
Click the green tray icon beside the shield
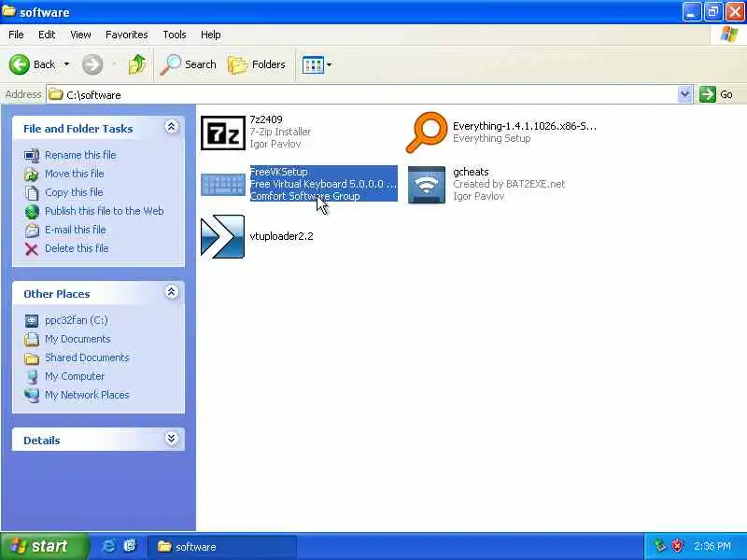tap(660, 546)
